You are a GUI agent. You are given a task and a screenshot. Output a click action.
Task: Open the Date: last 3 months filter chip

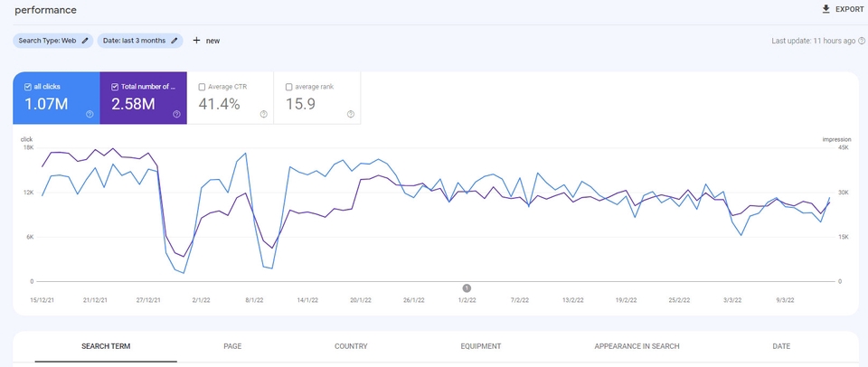[x=134, y=41]
